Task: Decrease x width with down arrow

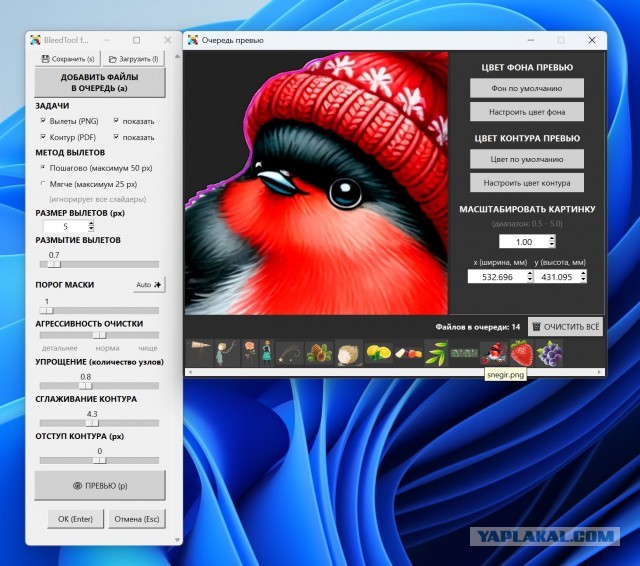Action: pos(530,280)
